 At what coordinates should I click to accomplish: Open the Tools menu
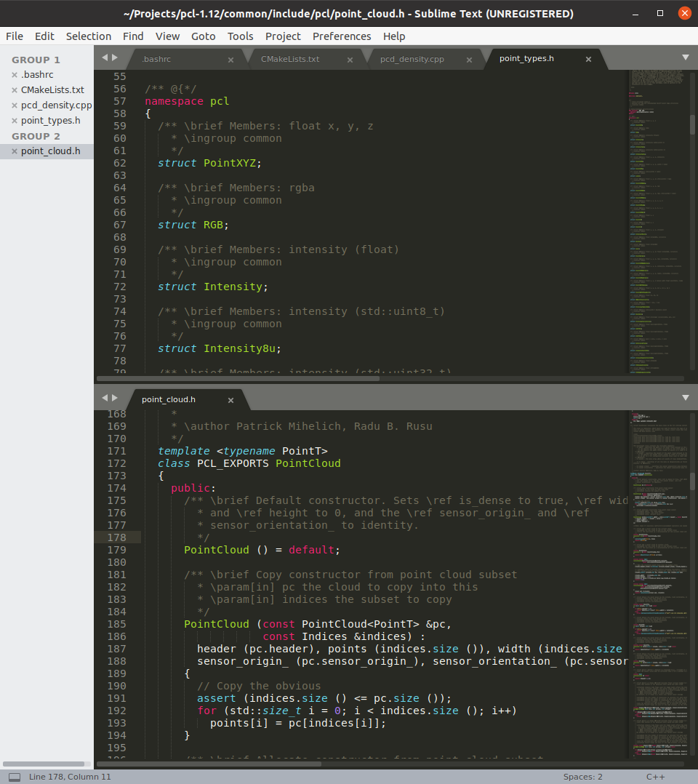tap(241, 36)
